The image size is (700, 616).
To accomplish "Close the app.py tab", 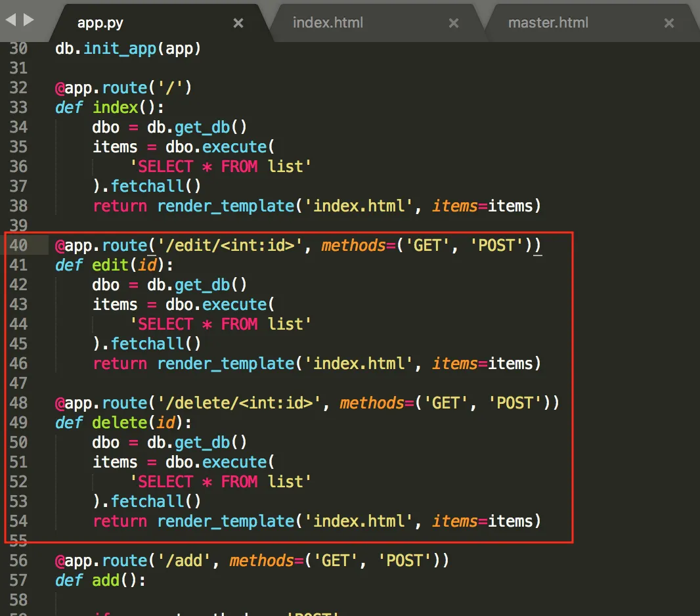I will tap(238, 23).
